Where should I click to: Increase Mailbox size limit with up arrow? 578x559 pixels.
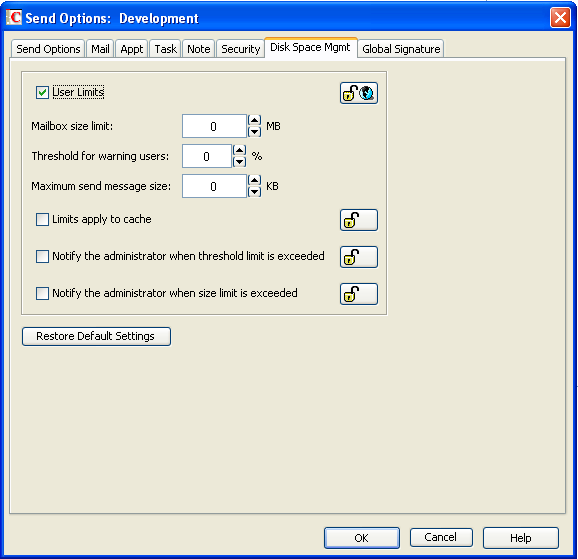click(254, 120)
